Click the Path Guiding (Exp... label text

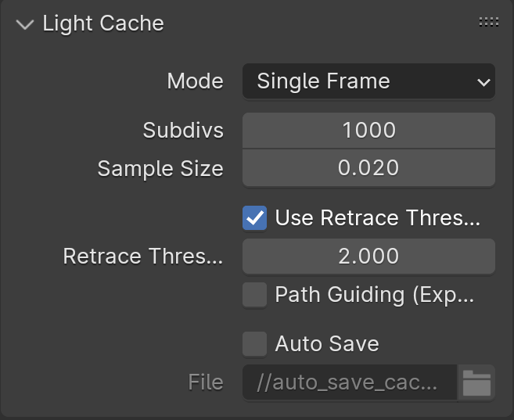(375, 295)
